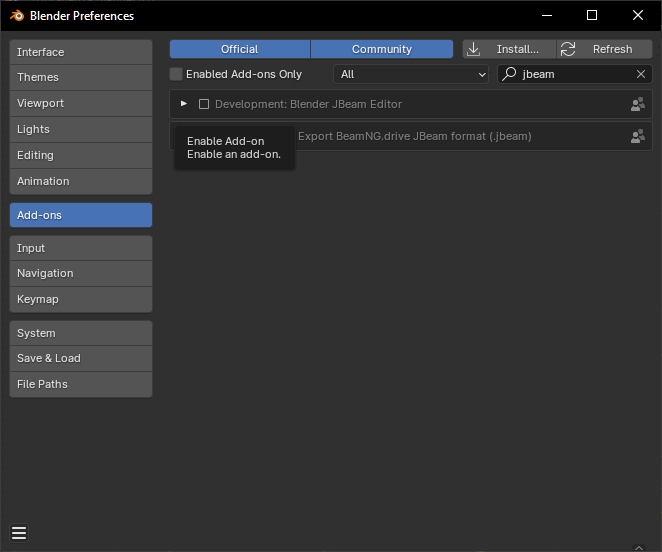Open the Input preferences section
662x552 pixels.
81,248
